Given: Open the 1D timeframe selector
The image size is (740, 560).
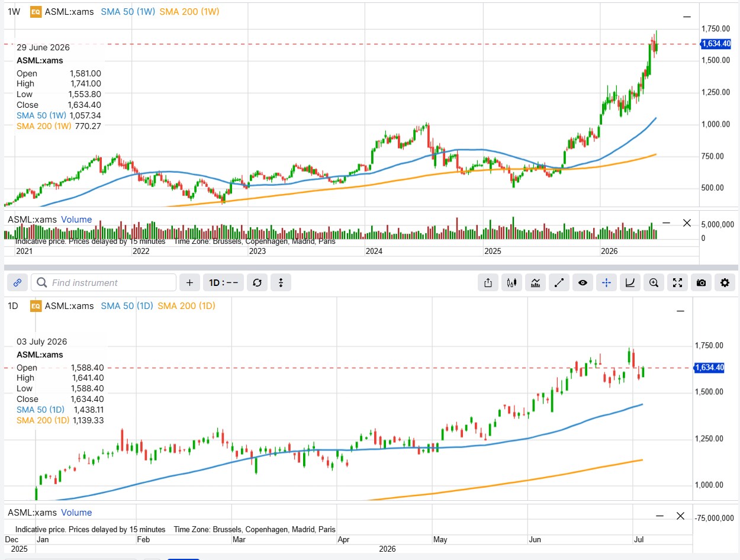Looking at the screenshot, I should point(223,283).
